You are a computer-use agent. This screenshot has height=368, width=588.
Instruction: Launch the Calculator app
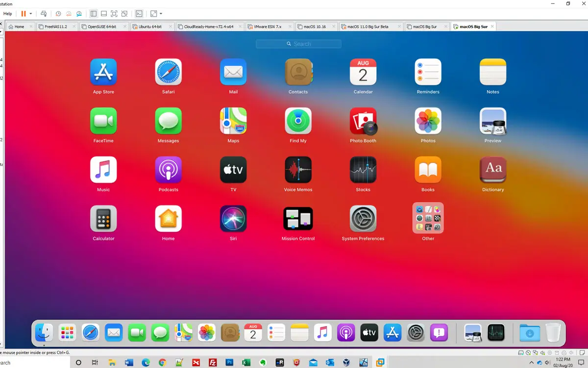(103, 219)
